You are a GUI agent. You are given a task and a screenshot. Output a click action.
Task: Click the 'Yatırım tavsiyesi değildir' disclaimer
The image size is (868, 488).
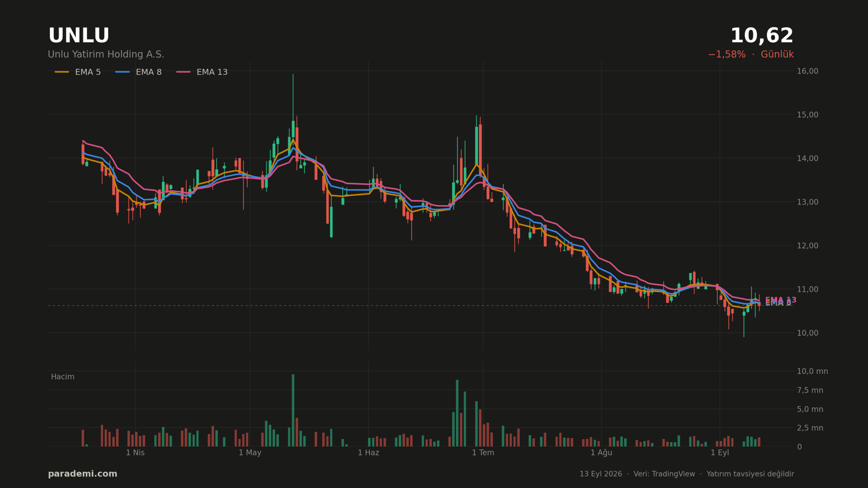click(x=750, y=474)
